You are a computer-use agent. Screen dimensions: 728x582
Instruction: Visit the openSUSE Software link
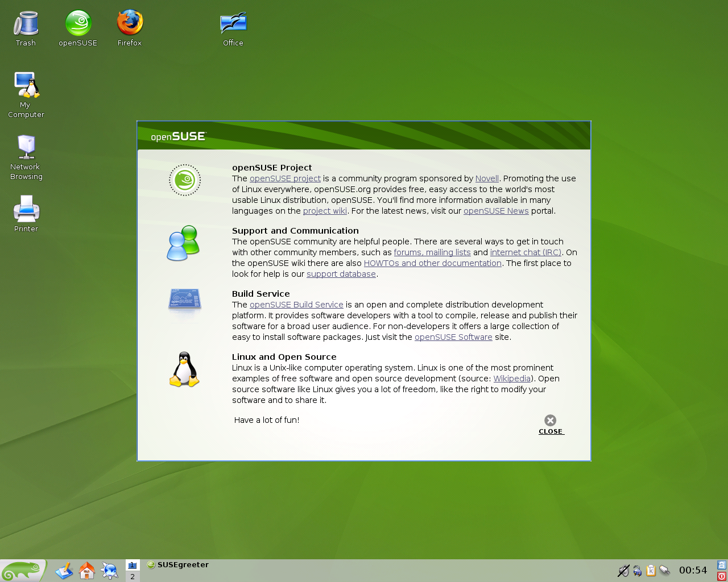(x=453, y=337)
